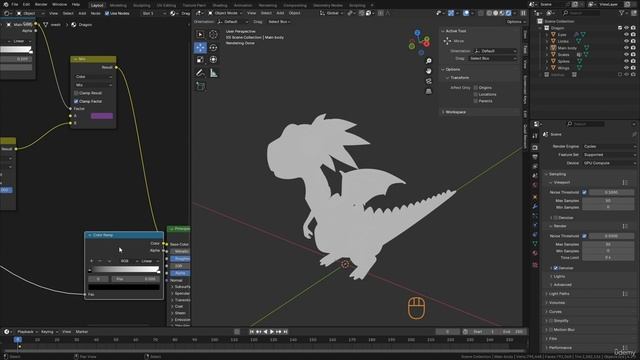Open the Help menu
Viewport: 640px width, 360px height.
click(76, 4)
